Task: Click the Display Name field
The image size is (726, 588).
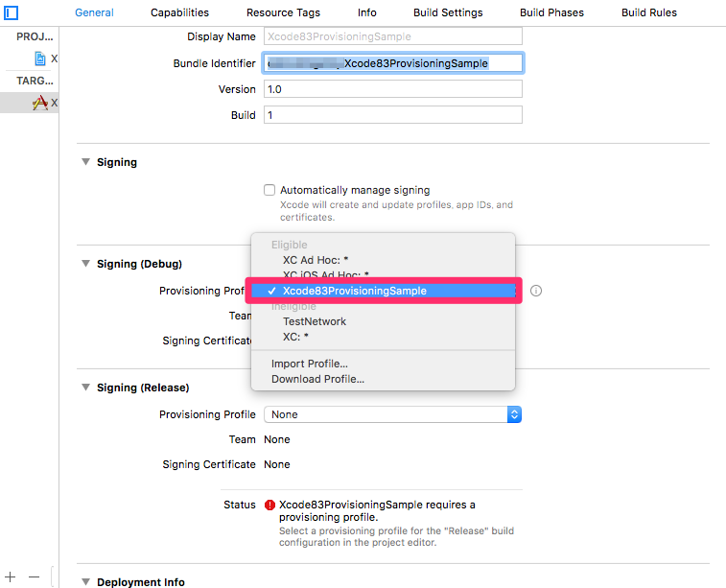Action: [392, 36]
